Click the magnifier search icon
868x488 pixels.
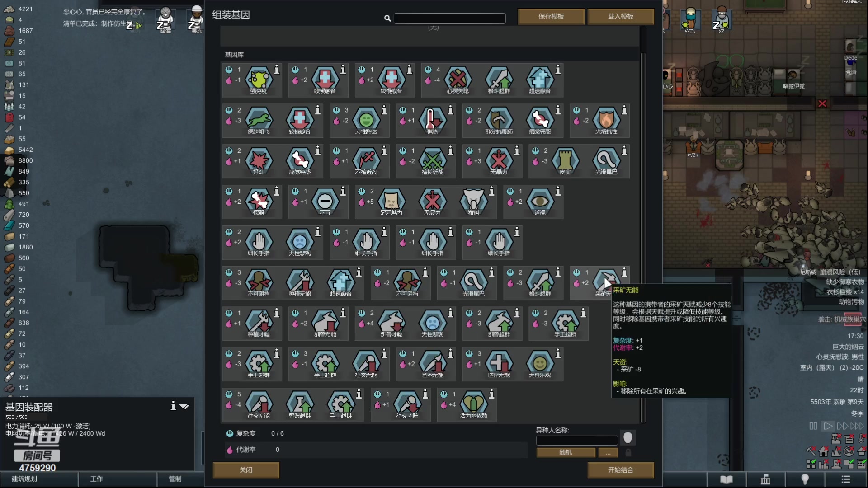coord(387,18)
